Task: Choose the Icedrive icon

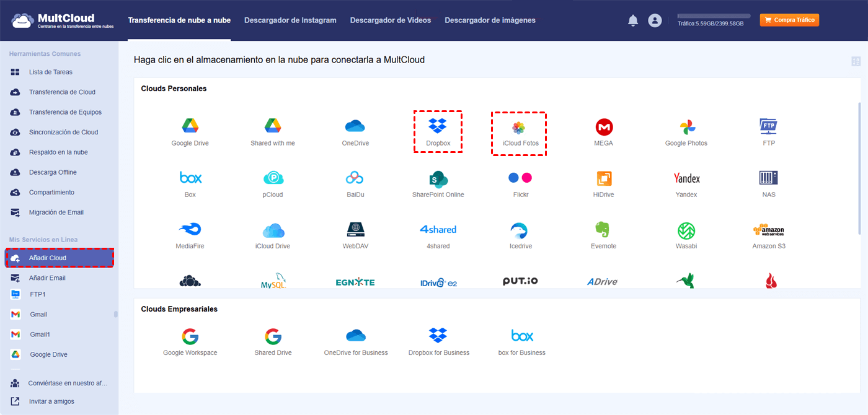Action: 518,230
